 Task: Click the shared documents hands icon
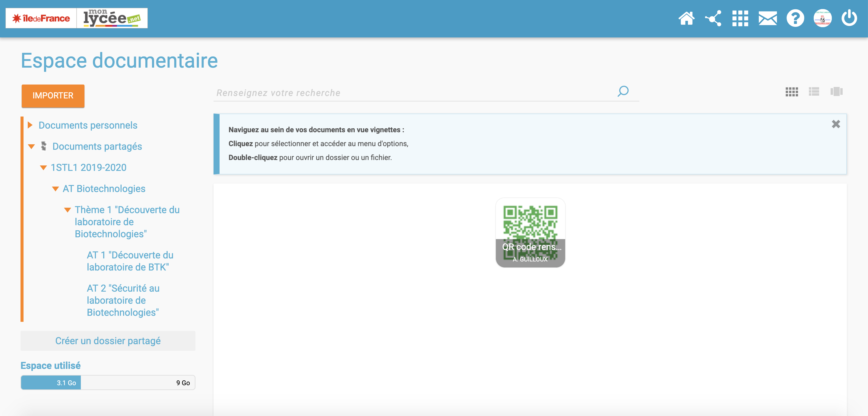pos(44,146)
